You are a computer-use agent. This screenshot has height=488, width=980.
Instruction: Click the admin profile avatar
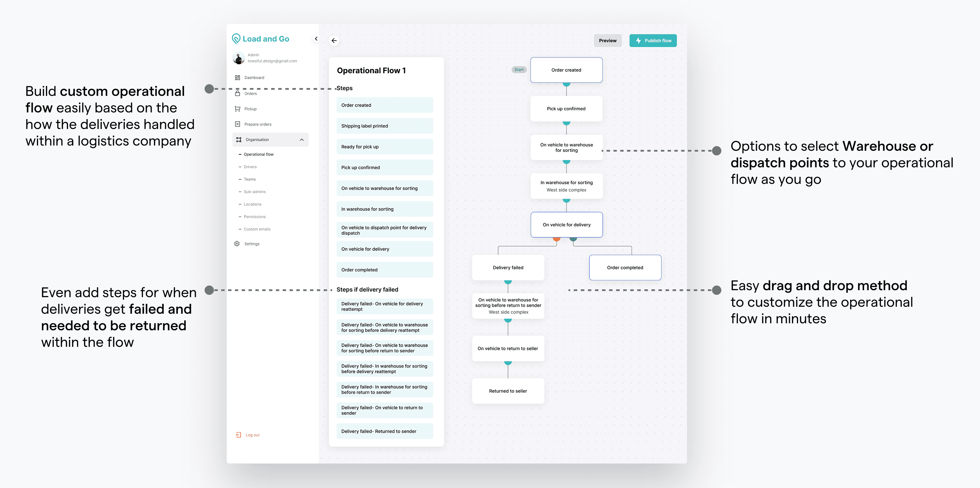pos(239,58)
